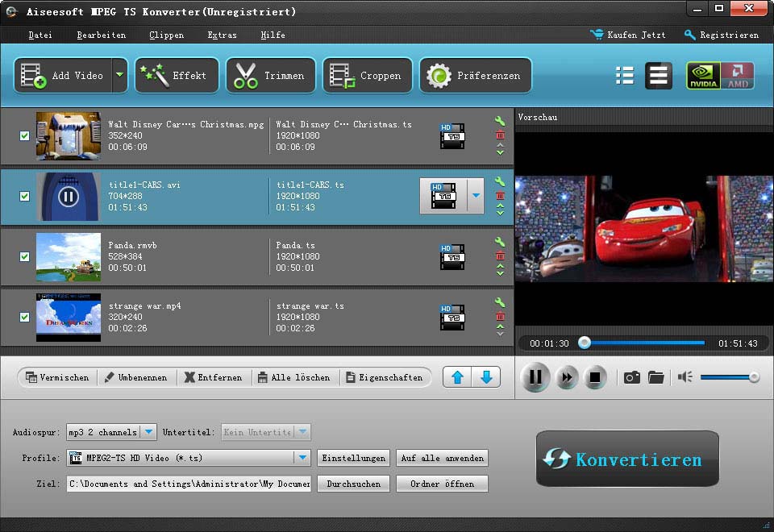Open Audiospur mp3 2 channels dropdown
The height and width of the screenshot is (532, 774).
[111, 432]
